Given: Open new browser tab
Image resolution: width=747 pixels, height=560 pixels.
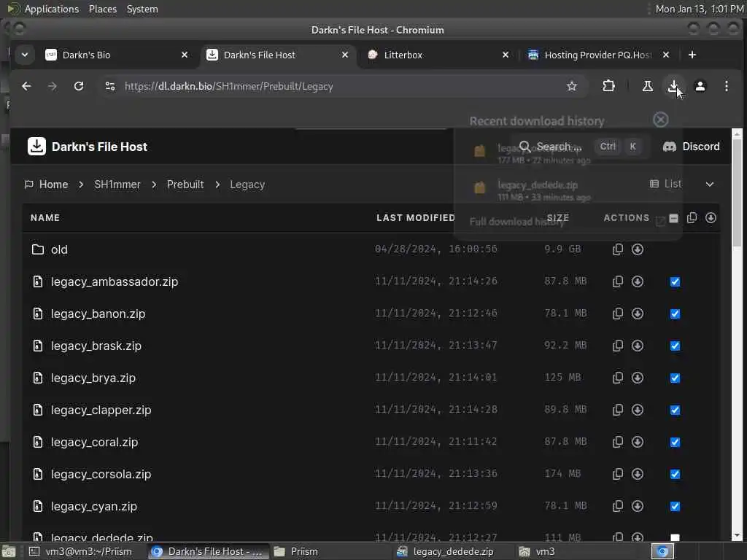Looking at the screenshot, I should pos(692,55).
